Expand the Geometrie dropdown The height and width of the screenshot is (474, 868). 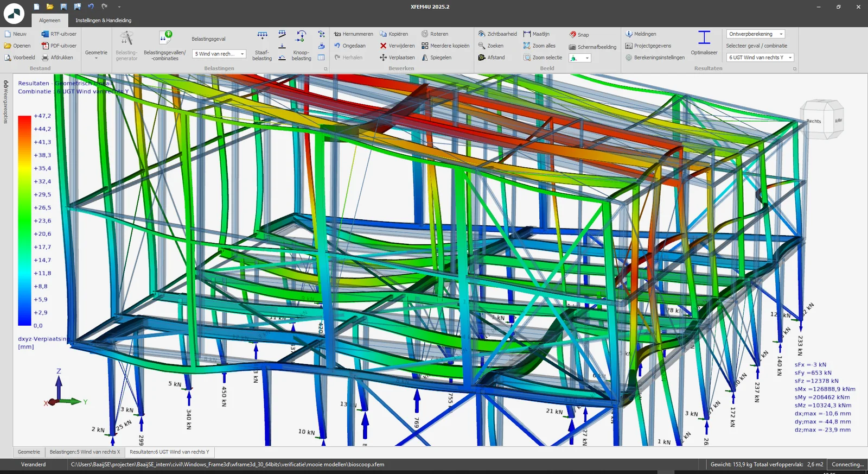(x=96, y=54)
